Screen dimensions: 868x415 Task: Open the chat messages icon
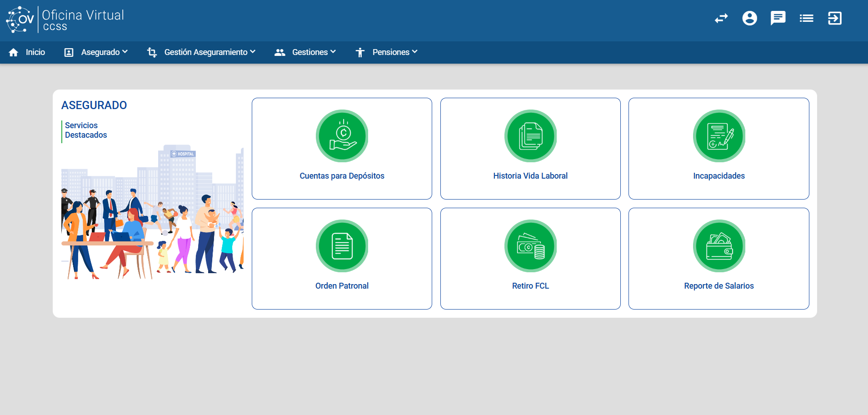point(778,18)
